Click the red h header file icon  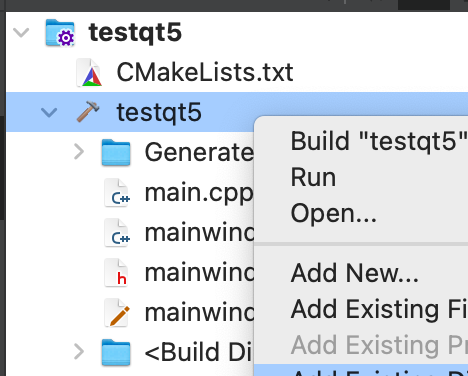117,273
